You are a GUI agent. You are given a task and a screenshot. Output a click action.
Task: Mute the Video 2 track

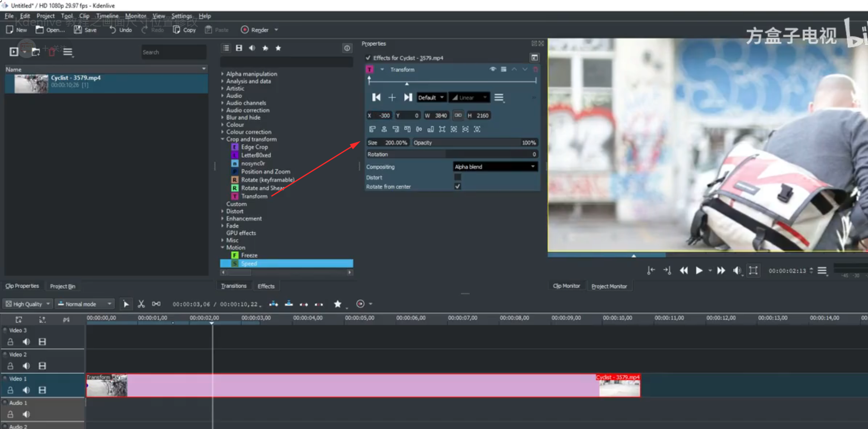point(26,366)
